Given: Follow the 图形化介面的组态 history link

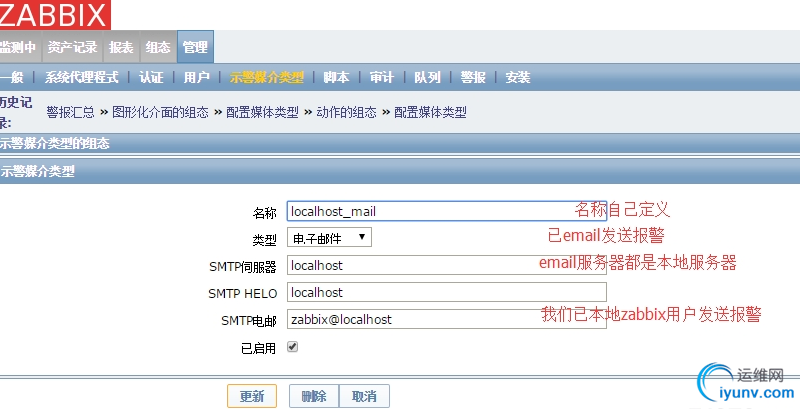Looking at the screenshot, I should (x=160, y=112).
